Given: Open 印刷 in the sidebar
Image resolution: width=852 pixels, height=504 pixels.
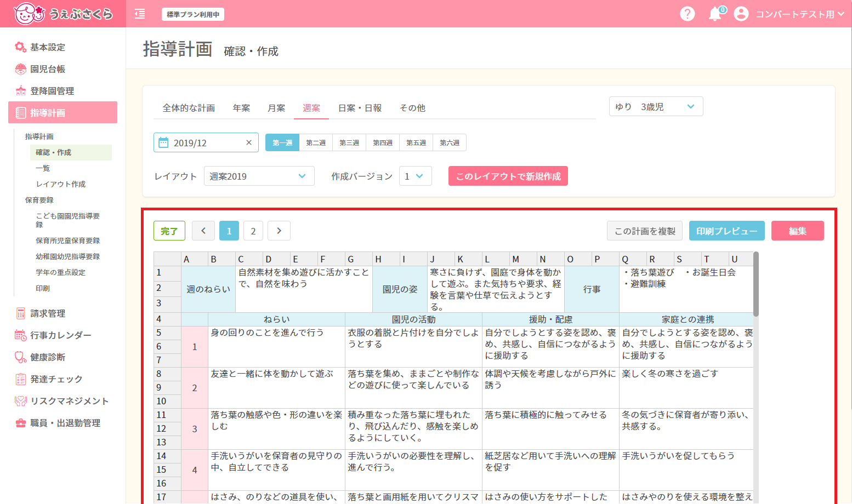Looking at the screenshot, I should click(43, 288).
